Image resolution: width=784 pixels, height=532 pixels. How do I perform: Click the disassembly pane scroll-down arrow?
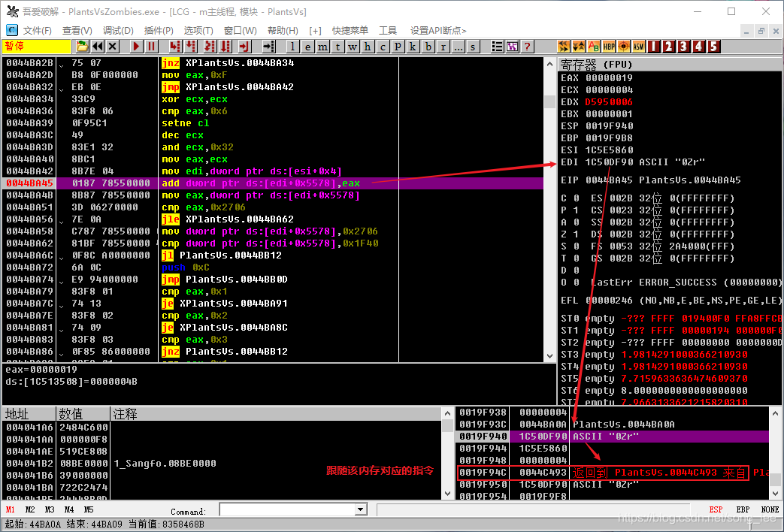point(549,356)
